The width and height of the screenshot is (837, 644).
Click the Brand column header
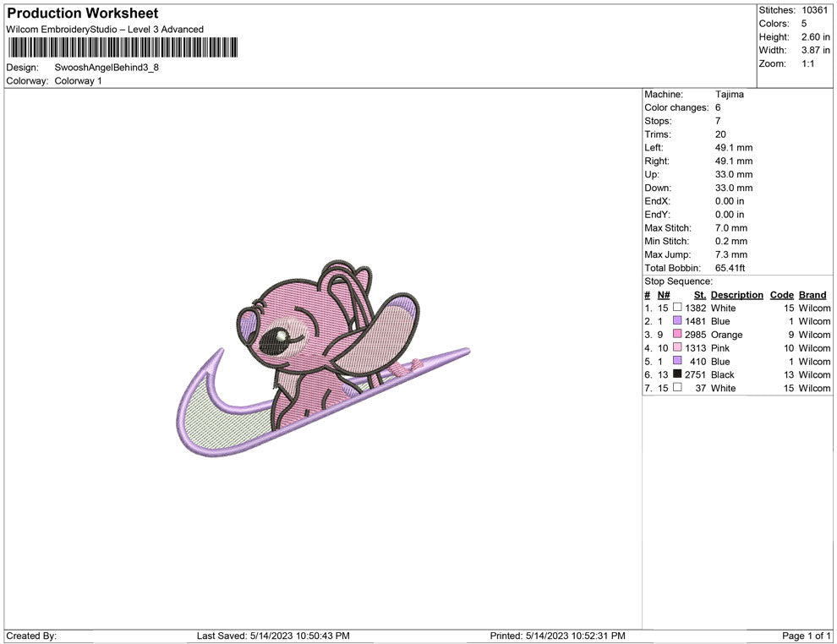(x=812, y=295)
